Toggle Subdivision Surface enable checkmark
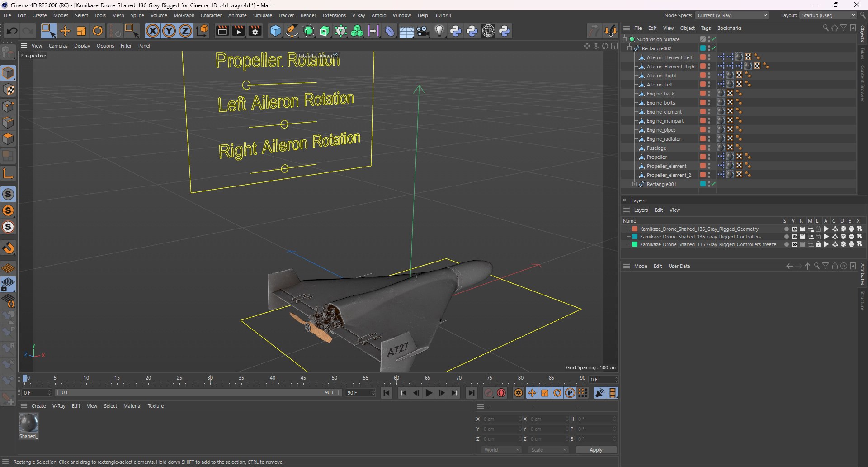Image resolution: width=868 pixels, height=467 pixels. coord(713,39)
